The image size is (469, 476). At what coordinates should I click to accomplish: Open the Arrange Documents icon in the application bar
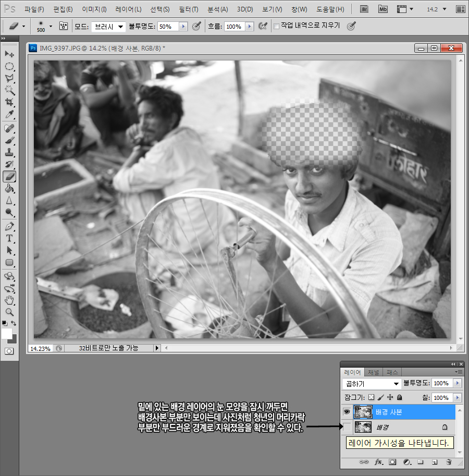(460, 9)
